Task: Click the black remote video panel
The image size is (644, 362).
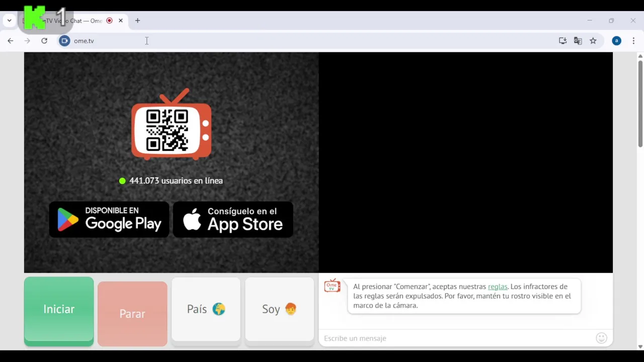Action: (466, 162)
